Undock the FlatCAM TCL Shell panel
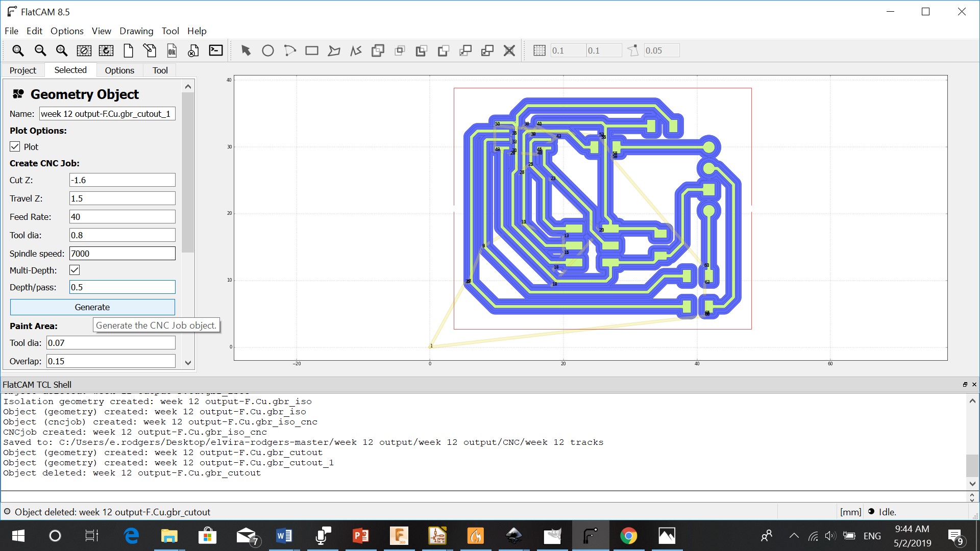Screen dimensions: 980x551 tap(965, 385)
